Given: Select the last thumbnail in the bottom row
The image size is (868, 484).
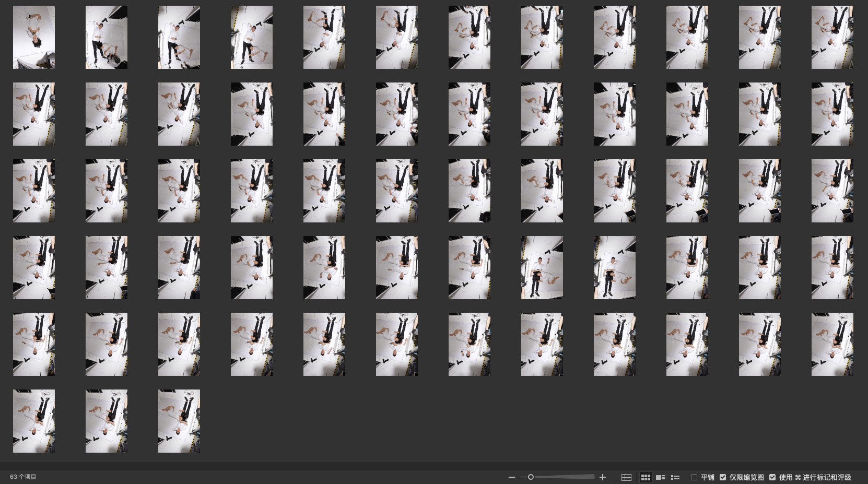Looking at the screenshot, I should (x=179, y=421).
